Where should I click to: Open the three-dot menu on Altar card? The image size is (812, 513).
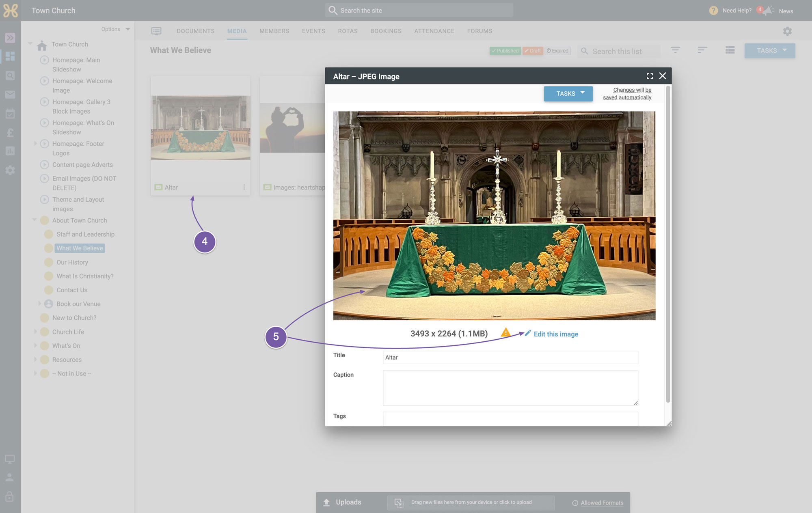(x=244, y=187)
